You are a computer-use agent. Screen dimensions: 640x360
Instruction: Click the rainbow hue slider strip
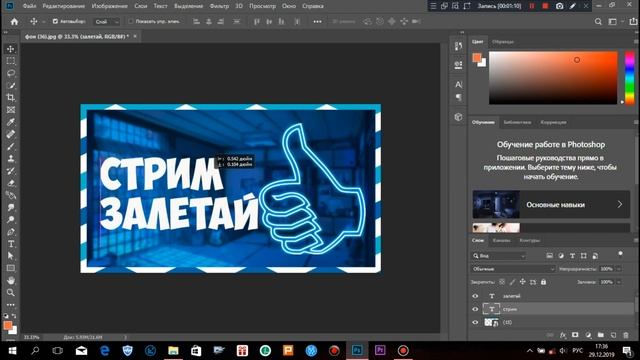coord(630,78)
